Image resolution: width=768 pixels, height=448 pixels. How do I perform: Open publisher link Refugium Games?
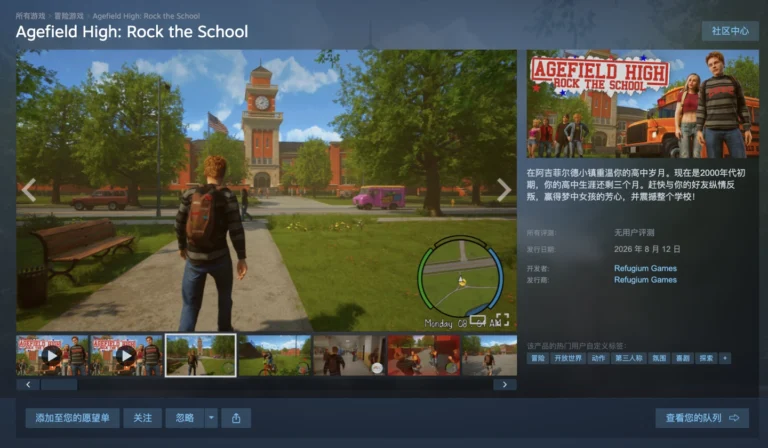coord(645,280)
